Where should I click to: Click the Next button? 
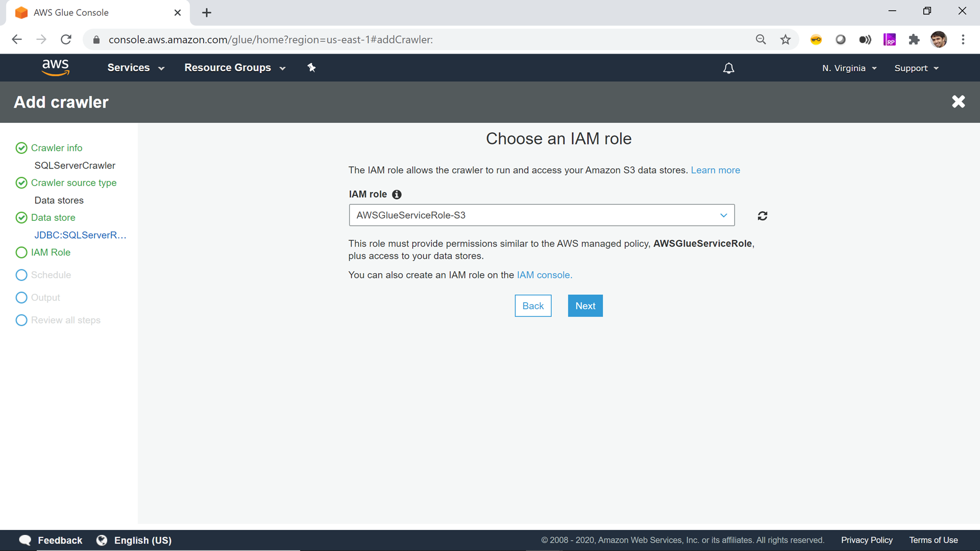pos(585,306)
